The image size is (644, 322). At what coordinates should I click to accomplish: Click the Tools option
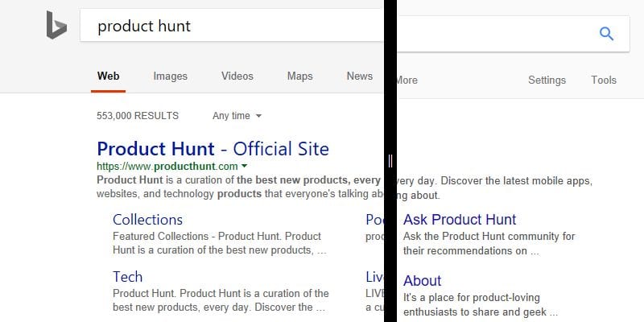coord(603,80)
